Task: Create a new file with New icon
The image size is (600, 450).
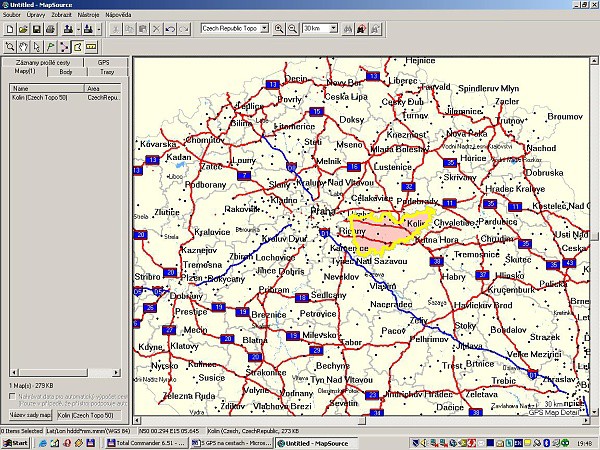Action: point(10,29)
